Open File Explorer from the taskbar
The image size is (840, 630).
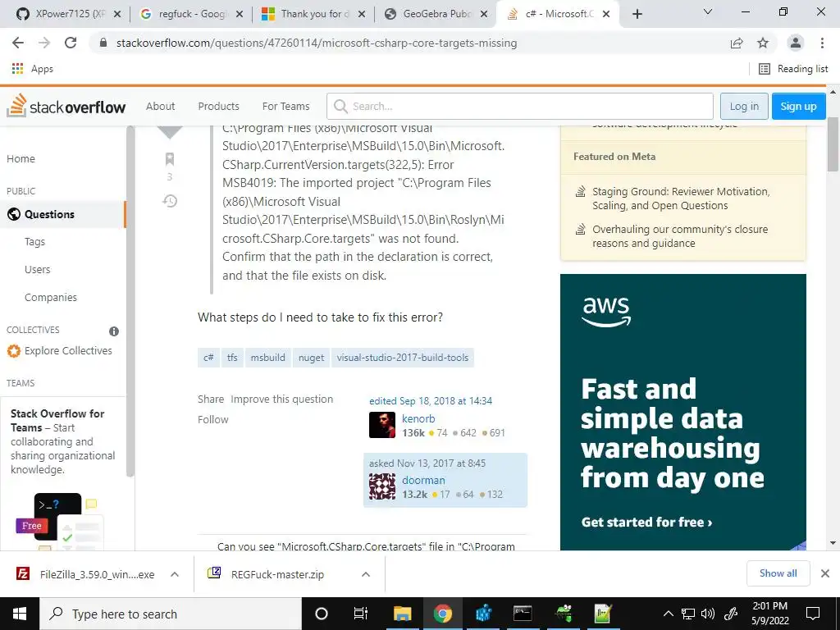click(x=402, y=614)
